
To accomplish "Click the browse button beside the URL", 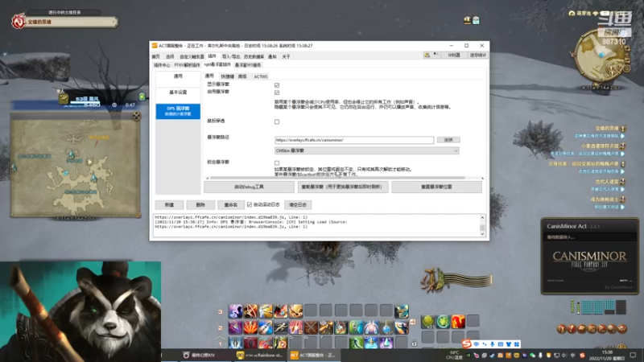I will tap(448, 140).
